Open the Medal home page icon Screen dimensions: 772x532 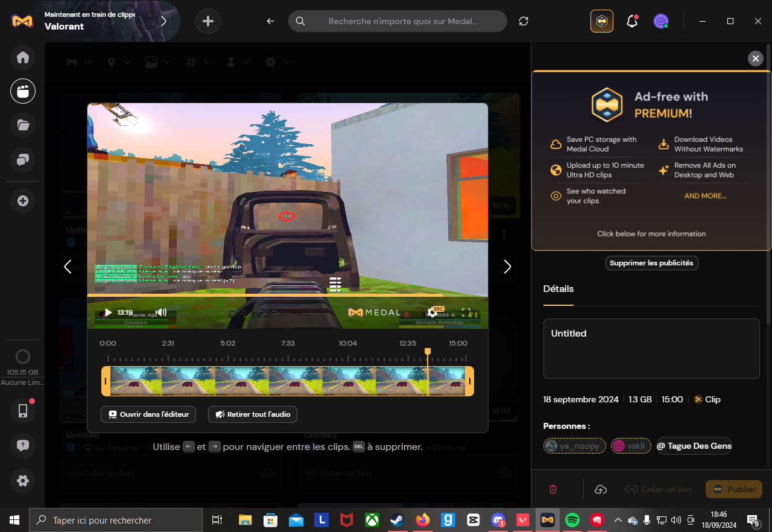tap(23, 58)
